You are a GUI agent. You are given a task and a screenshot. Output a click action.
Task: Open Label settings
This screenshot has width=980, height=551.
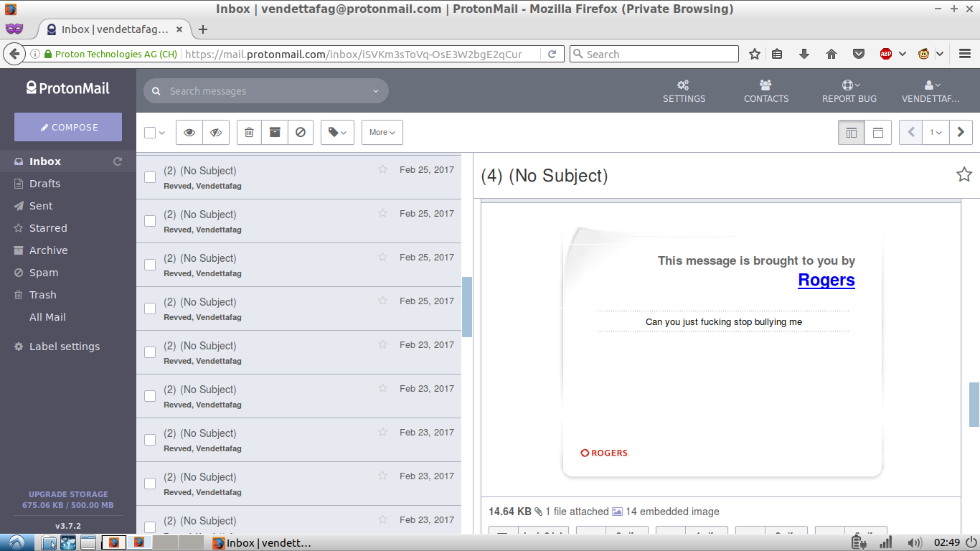pos(65,347)
